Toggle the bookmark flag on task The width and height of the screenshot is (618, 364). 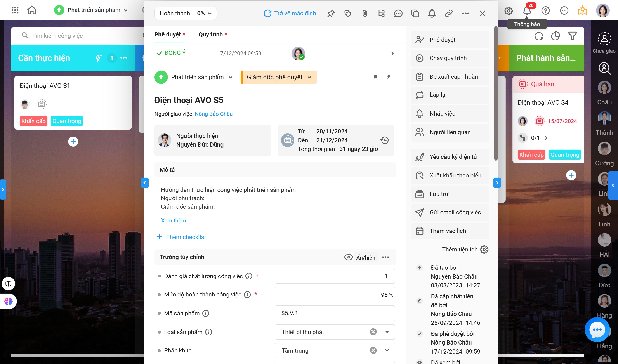(375, 77)
